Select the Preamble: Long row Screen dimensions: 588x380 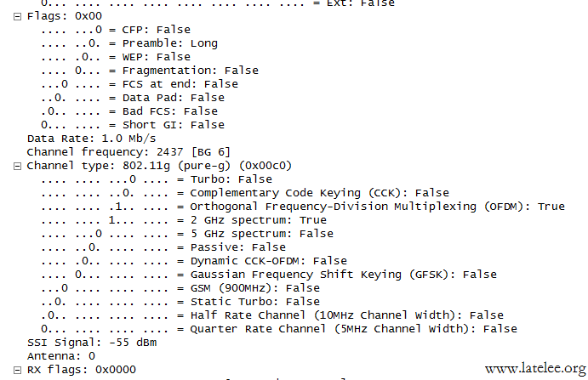point(129,43)
